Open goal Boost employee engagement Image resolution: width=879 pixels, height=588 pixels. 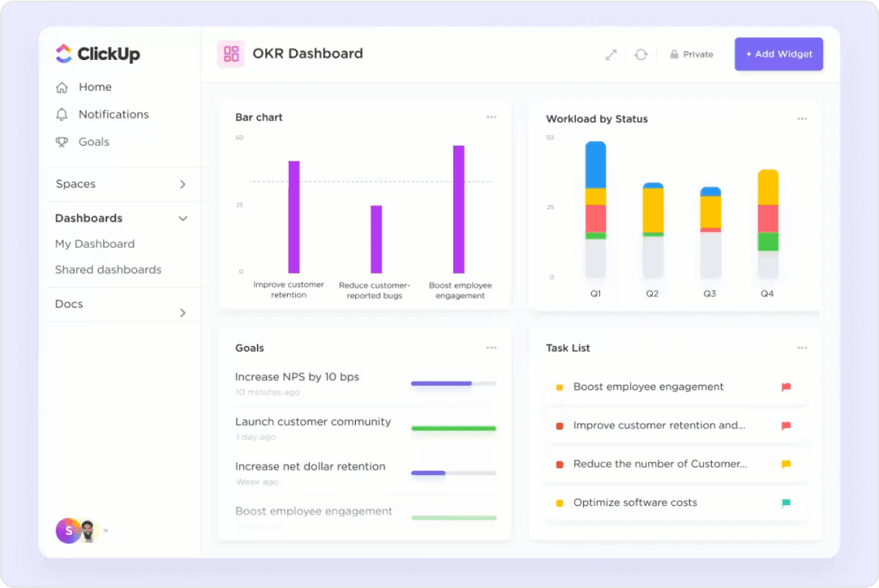[314, 511]
